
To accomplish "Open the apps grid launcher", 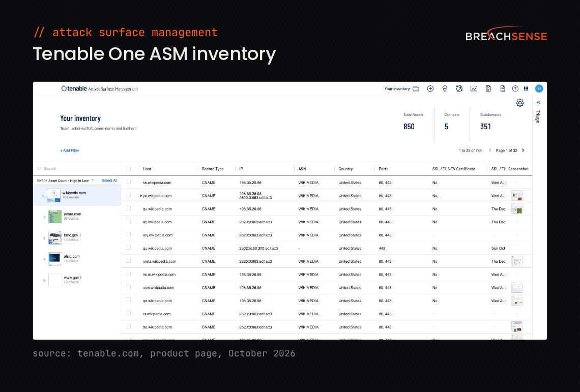I will 526,89.
